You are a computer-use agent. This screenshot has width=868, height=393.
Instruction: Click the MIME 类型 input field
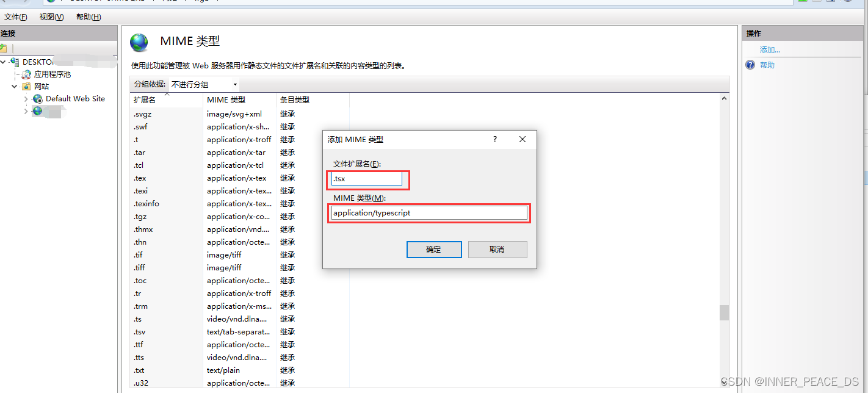coord(429,213)
